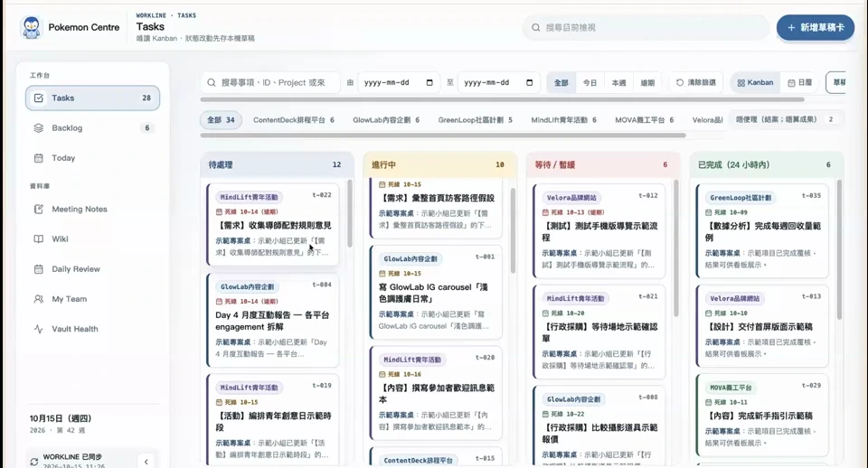The width and height of the screenshot is (868, 468).
Task: Click the start date yyyy-mm-dd field
Action: pos(399,82)
